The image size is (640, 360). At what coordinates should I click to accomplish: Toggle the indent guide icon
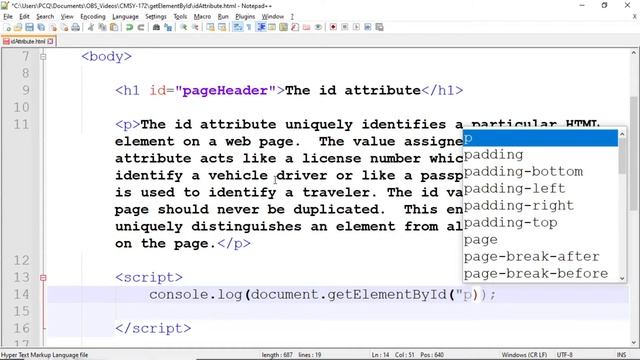point(261,27)
